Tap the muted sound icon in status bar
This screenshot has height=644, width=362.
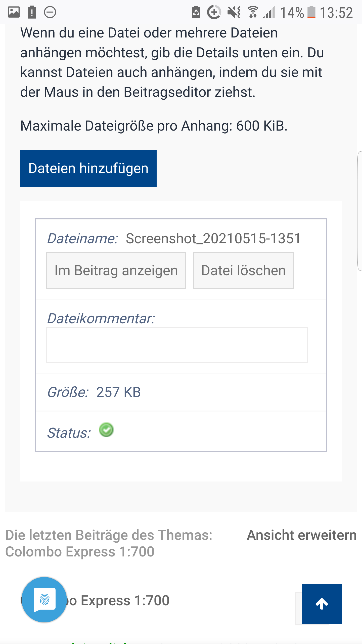(234, 12)
